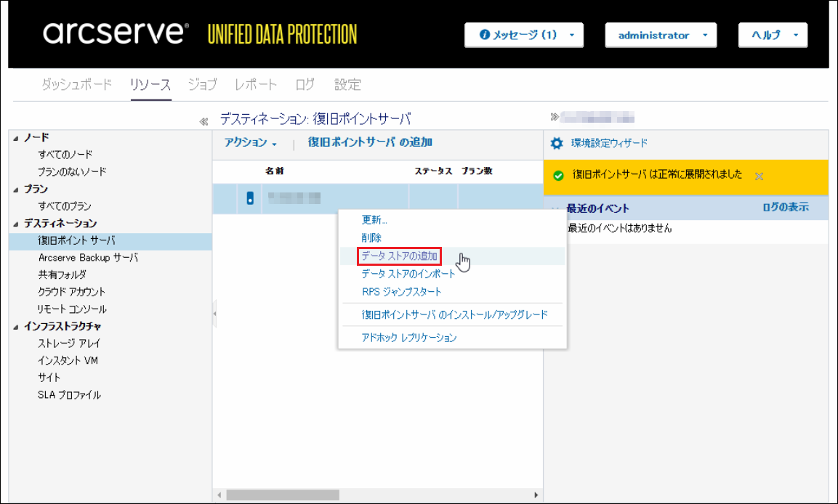The height and width of the screenshot is (504, 838).
Task: Switch to the ダッシュボード tab
Action: 76,85
